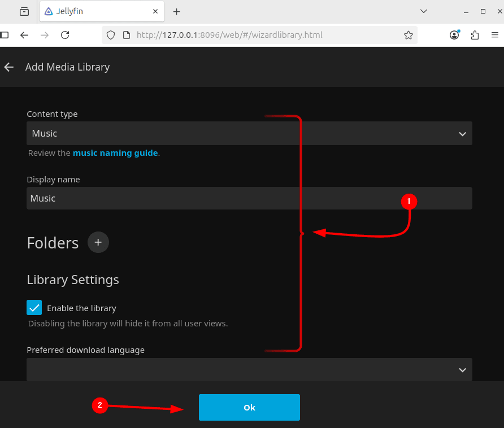Add a folder with the plus icon
Viewport: 504px width, 428px height.
point(98,242)
